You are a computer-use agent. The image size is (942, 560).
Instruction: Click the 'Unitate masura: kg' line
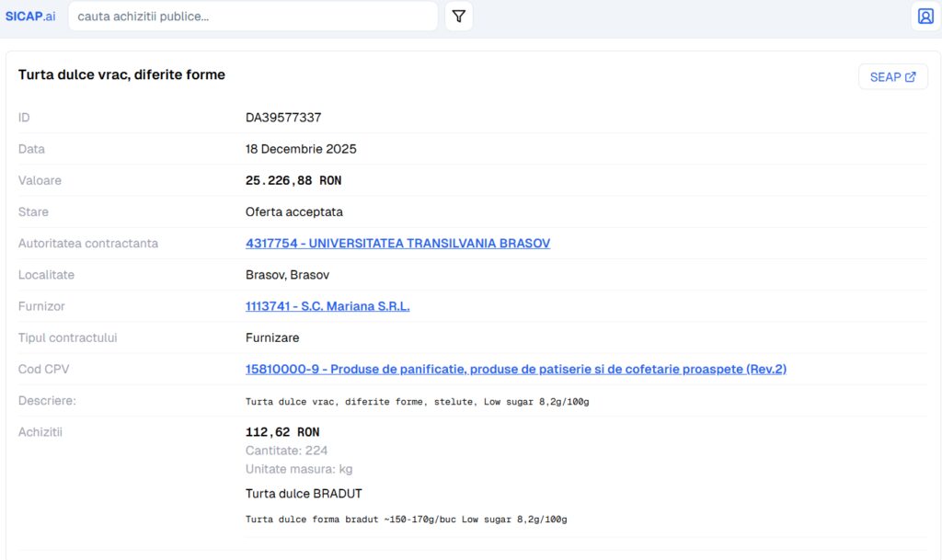tap(299, 469)
